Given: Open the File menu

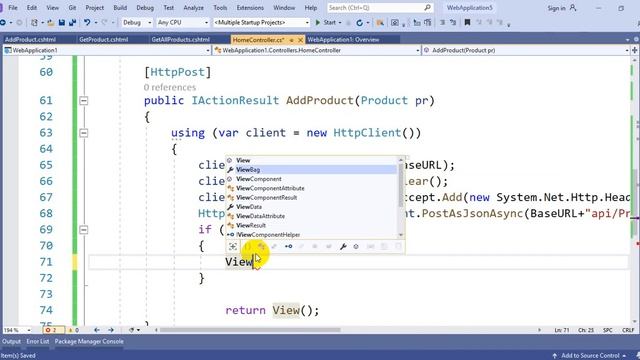Looking at the screenshot, I should pos(13,8).
